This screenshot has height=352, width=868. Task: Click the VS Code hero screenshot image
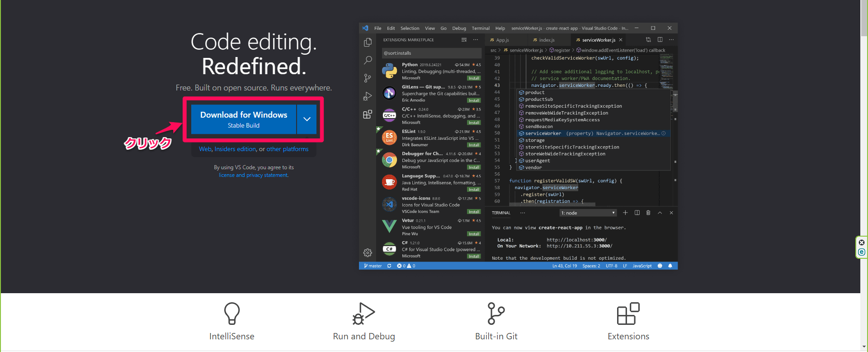point(518,146)
